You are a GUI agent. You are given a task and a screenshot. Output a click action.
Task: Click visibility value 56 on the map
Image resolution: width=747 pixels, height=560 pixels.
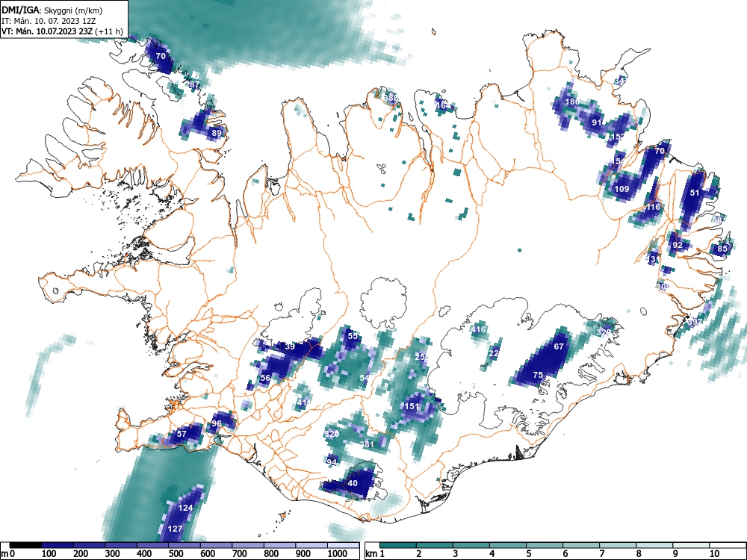(x=265, y=378)
